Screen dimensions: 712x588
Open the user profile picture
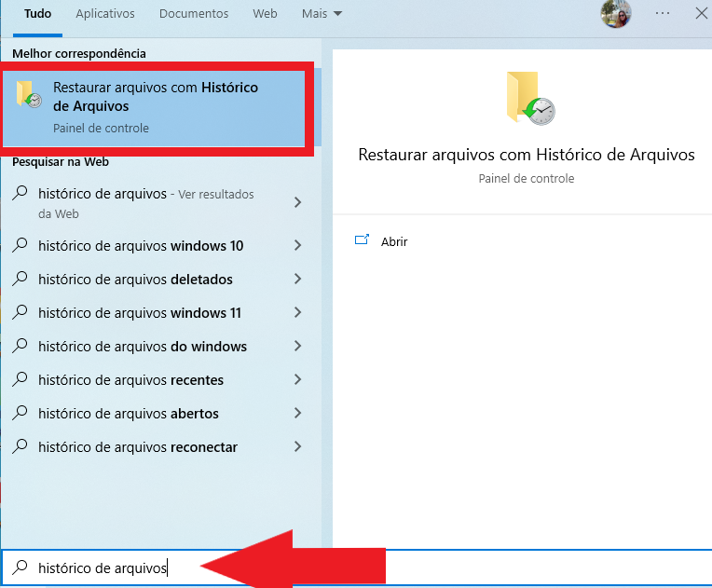[x=616, y=14]
